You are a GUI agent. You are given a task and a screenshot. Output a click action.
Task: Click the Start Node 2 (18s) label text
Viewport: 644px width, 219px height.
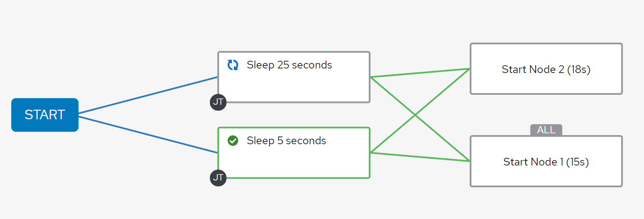pos(546,69)
